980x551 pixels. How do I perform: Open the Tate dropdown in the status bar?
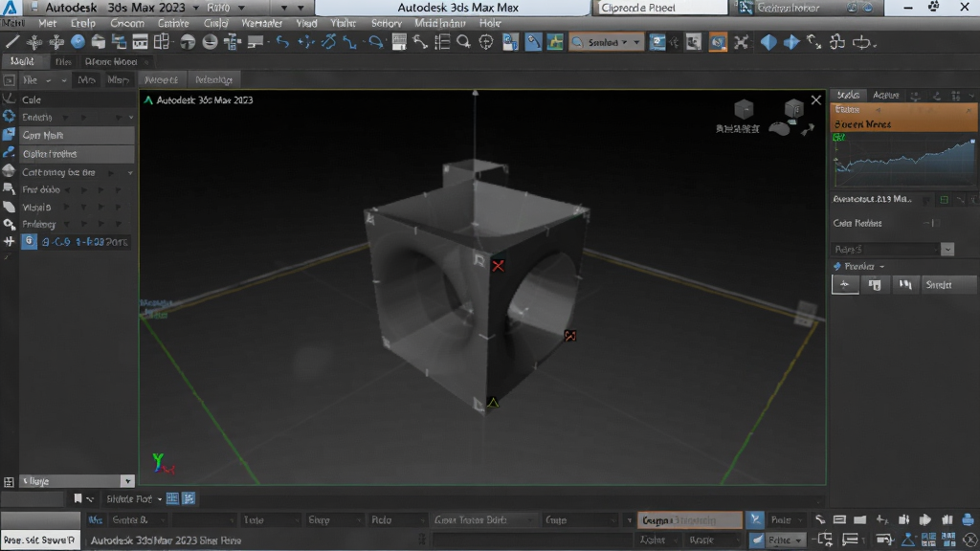[x=270, y=519]
